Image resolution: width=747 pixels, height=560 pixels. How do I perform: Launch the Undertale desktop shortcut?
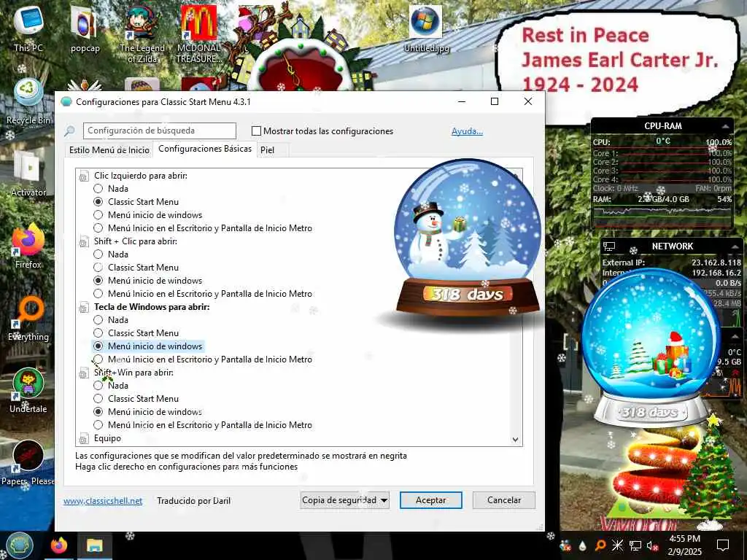click(28, 391)
